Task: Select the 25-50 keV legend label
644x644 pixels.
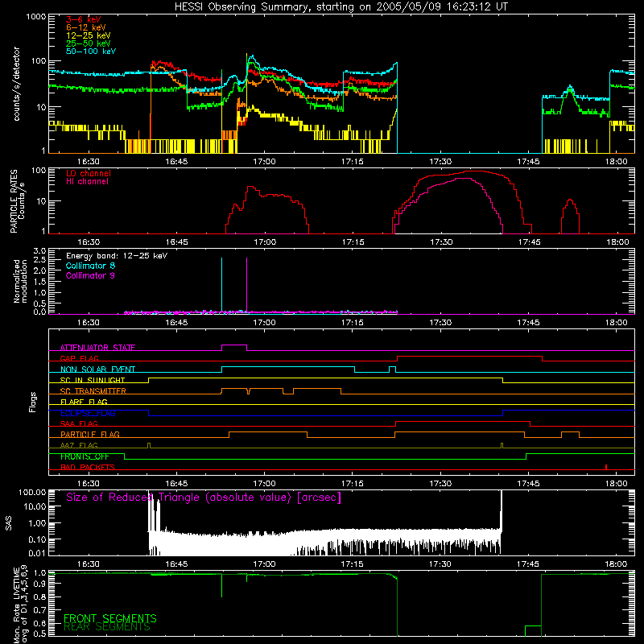Action: [89, 43]
